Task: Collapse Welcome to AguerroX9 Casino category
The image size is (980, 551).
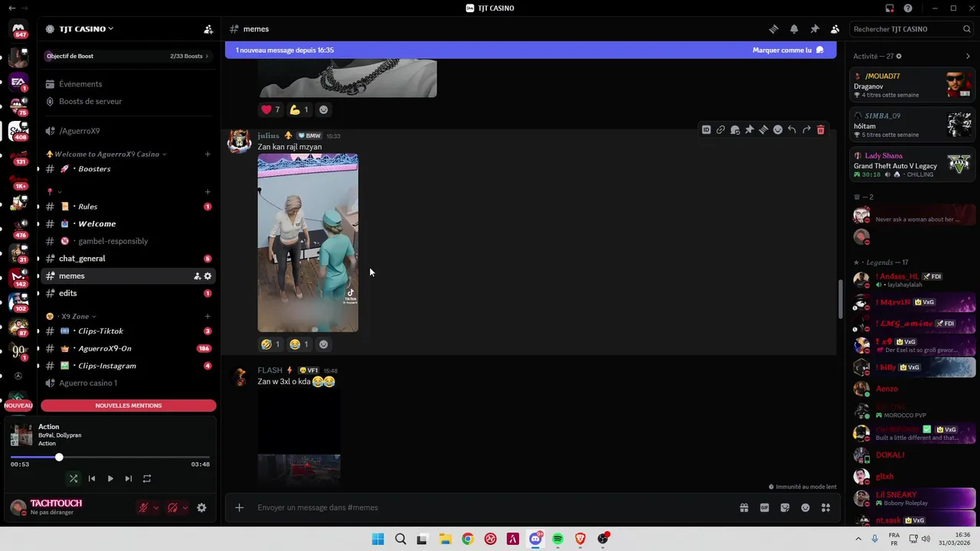Action: click(106, 154)
